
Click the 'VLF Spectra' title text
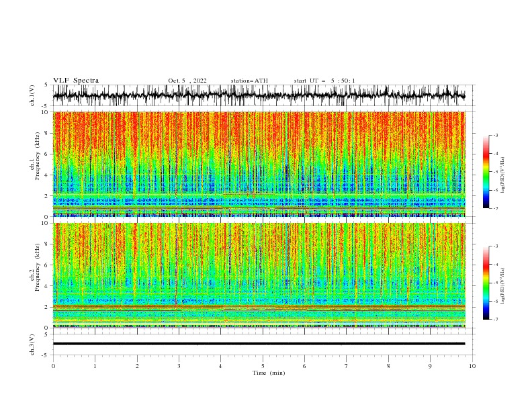(x=76, y=81)
